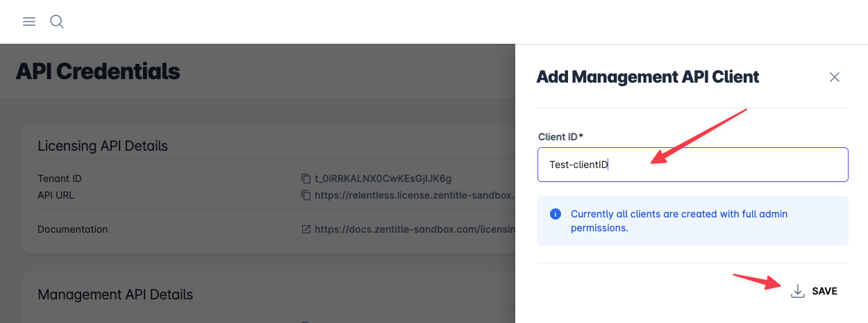The width and height of the screenshot is (868, 323).
Task: Click the Tenant ID value t_0iRRKALNX0CwKEsGjlJK6g
Action: [x=383, y=179]
